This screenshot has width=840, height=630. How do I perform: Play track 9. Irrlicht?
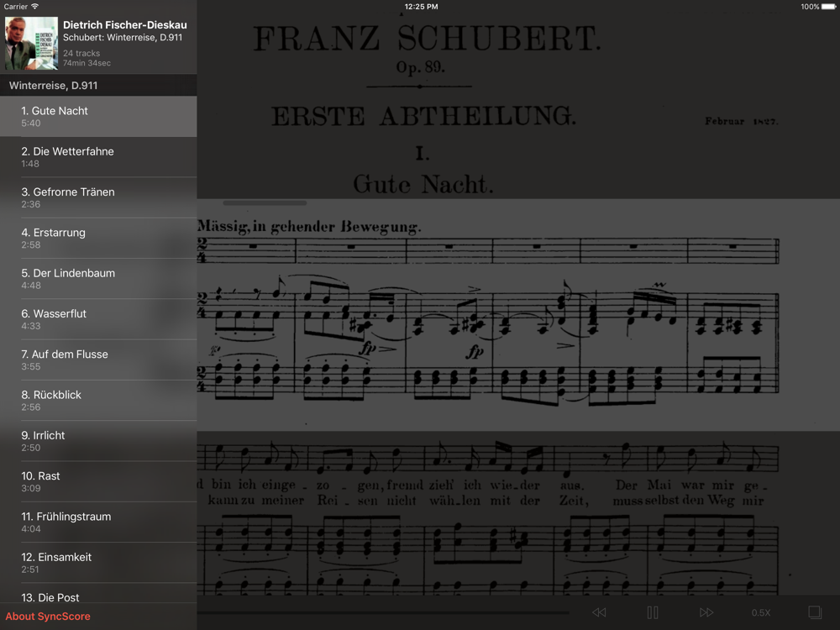[x=98, y=441]
